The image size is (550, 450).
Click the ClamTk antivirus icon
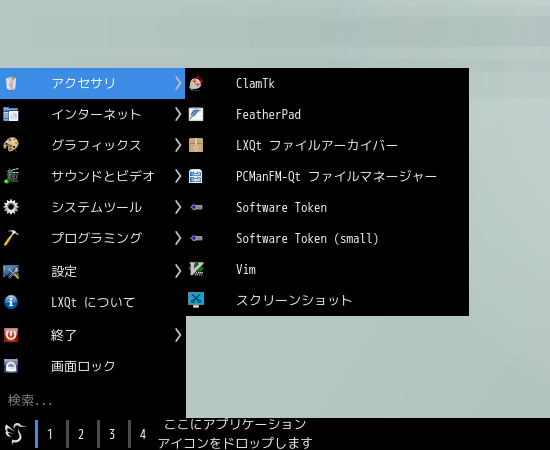[x=196, y=83]
